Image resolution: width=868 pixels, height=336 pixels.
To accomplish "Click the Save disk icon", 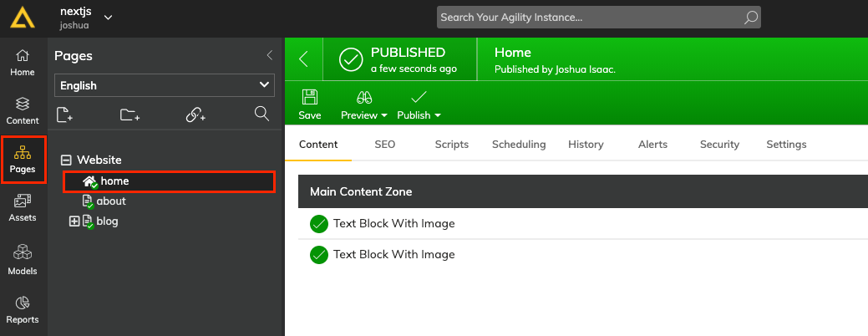I will point(310,98).
